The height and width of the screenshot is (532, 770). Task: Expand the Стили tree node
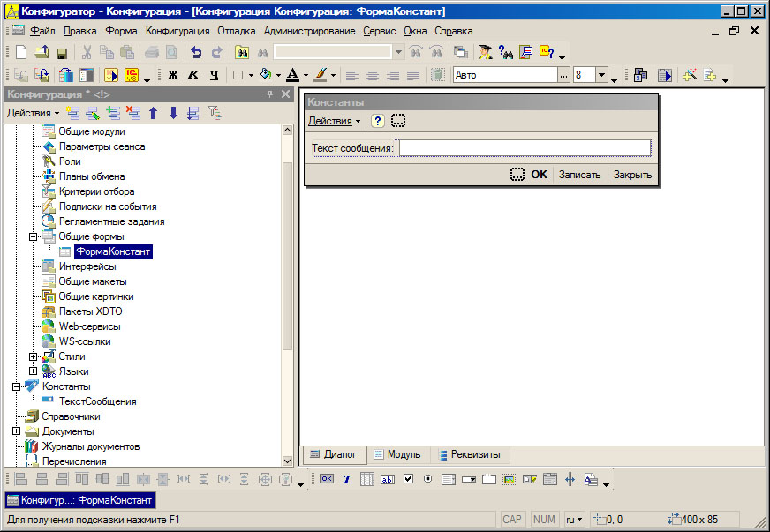click(x=33, y=356)
